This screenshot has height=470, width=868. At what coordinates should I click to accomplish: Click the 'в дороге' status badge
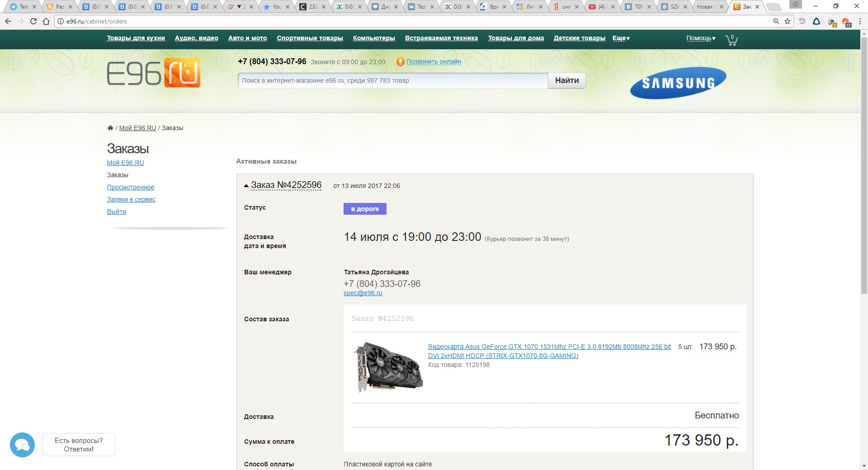(x=365, y=209)
